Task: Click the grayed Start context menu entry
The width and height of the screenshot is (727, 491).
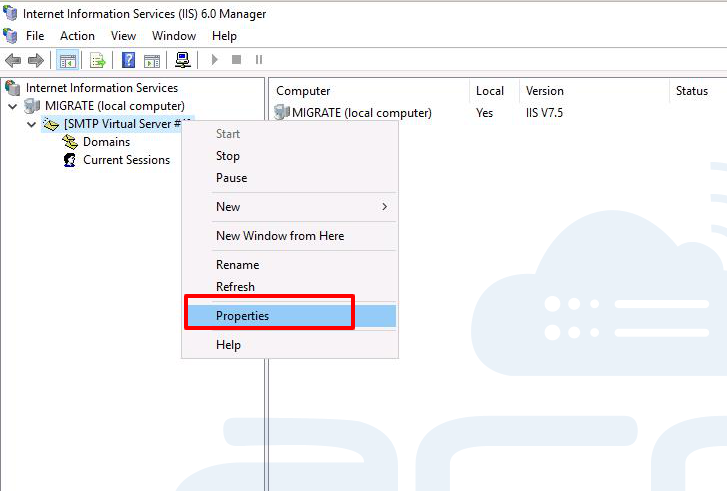Action: pos(290,134)
